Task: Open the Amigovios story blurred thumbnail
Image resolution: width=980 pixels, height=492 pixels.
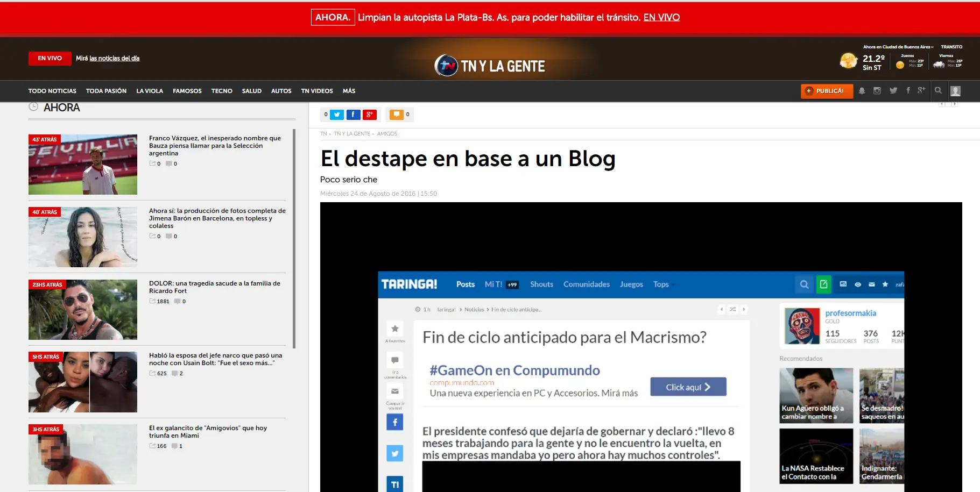Action: coord(83,454)
